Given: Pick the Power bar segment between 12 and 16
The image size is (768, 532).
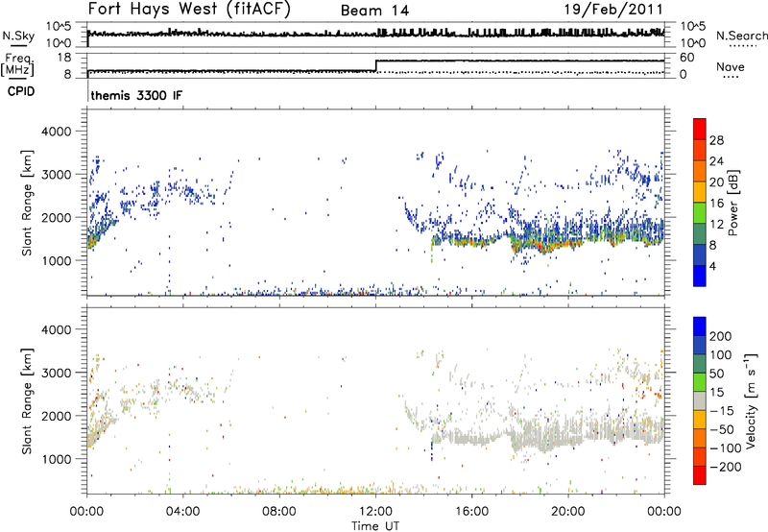Looking at the screenshot, I should (x=700, y=212).
